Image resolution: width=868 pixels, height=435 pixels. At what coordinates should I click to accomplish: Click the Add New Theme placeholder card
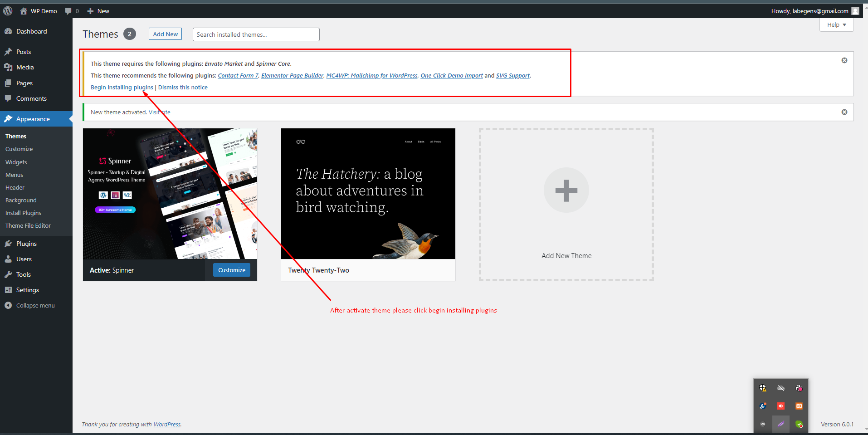pyautogui.click(x=566, y=205)
